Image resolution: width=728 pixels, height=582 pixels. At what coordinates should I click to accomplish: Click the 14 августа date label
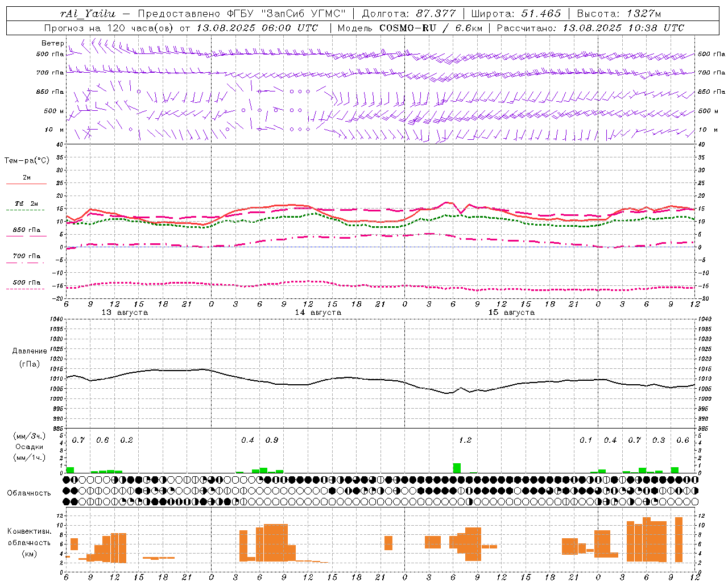(x=318, y=313)
